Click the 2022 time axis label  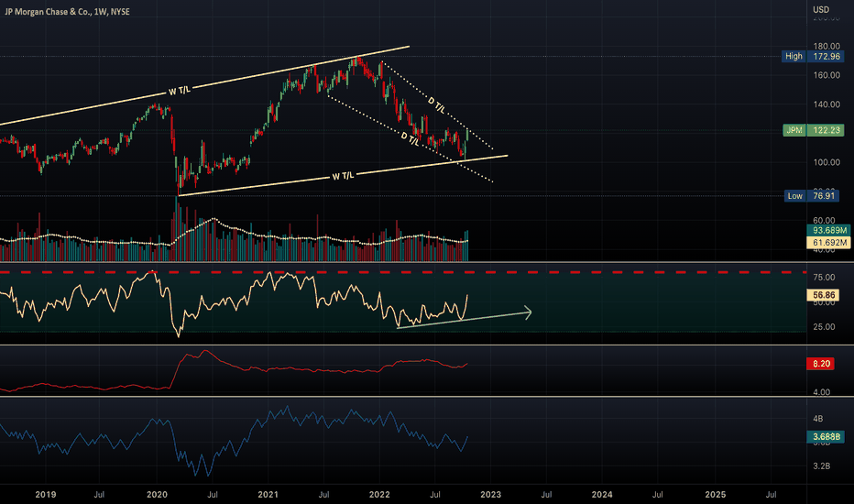pos(379,495)
